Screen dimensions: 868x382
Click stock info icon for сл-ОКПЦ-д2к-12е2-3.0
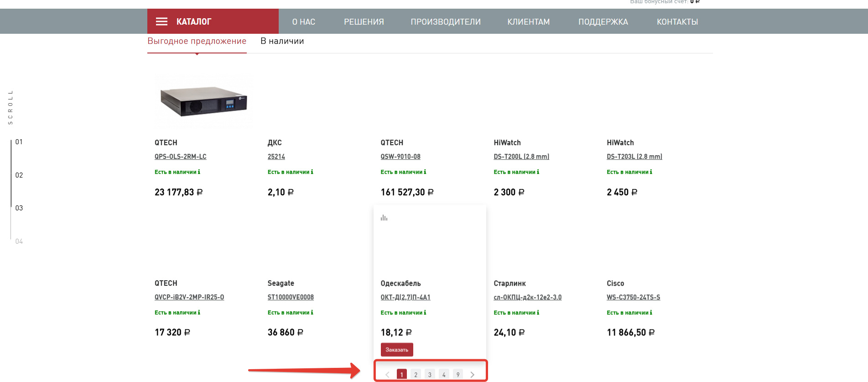point(538,313)
